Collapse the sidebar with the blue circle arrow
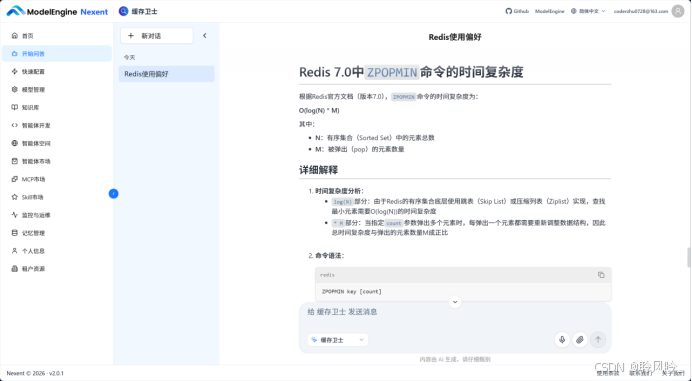This screenshot has width=692, height=381. [113, 193]
